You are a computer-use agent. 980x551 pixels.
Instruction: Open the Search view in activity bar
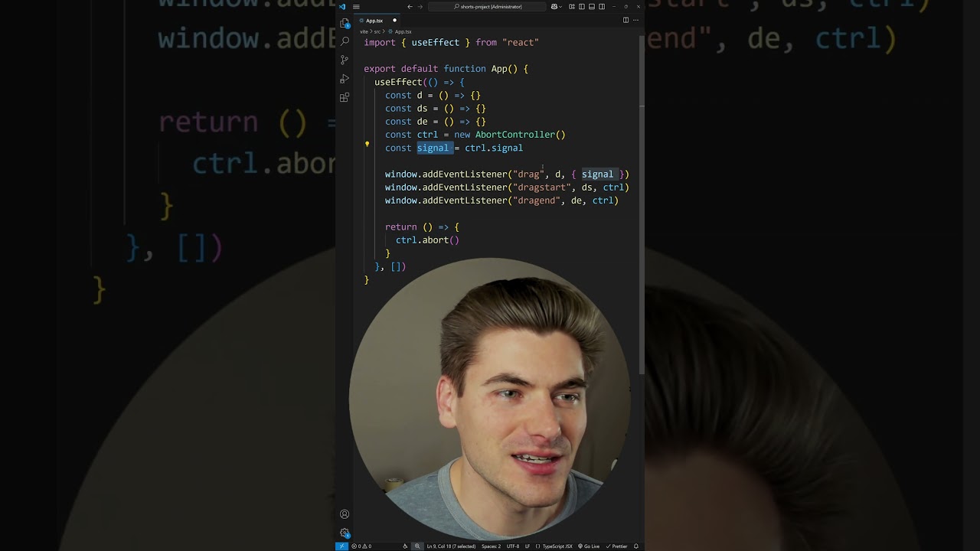coord(345,41)
